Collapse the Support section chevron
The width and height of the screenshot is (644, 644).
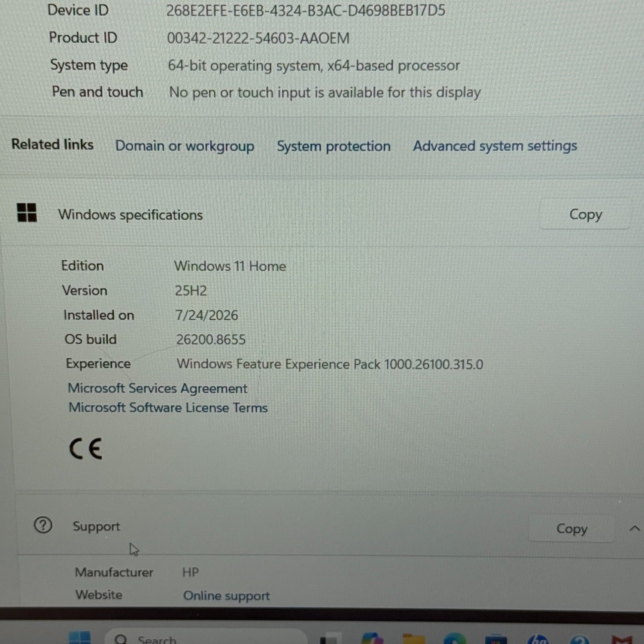(x=635, y=529)
